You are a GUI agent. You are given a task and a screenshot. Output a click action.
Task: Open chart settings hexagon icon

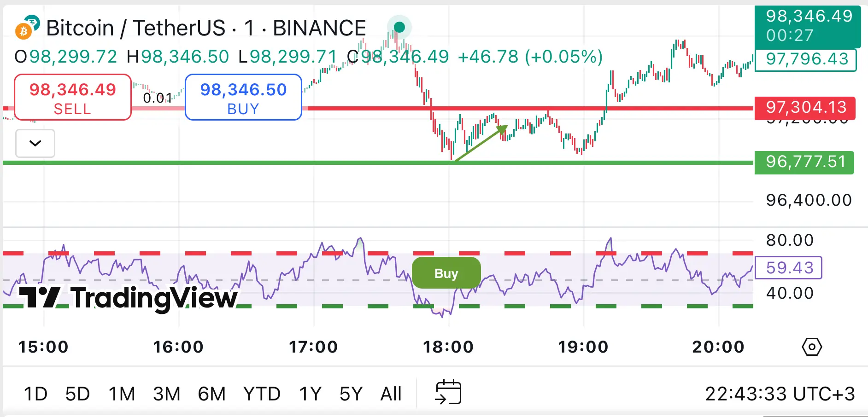tap(812, 347)
